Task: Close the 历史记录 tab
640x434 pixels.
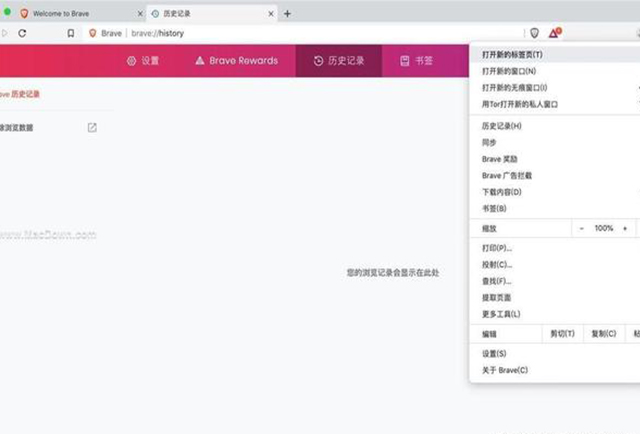Action: (271, 13)
